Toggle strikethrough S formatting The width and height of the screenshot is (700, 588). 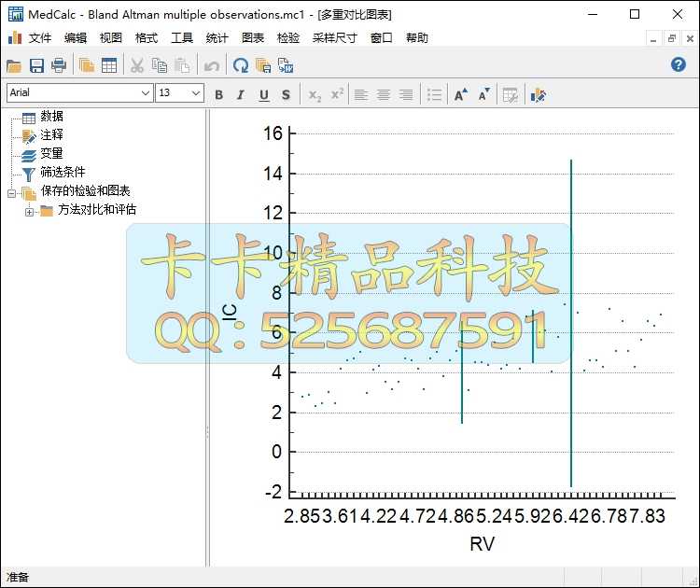tap(286, 94)
